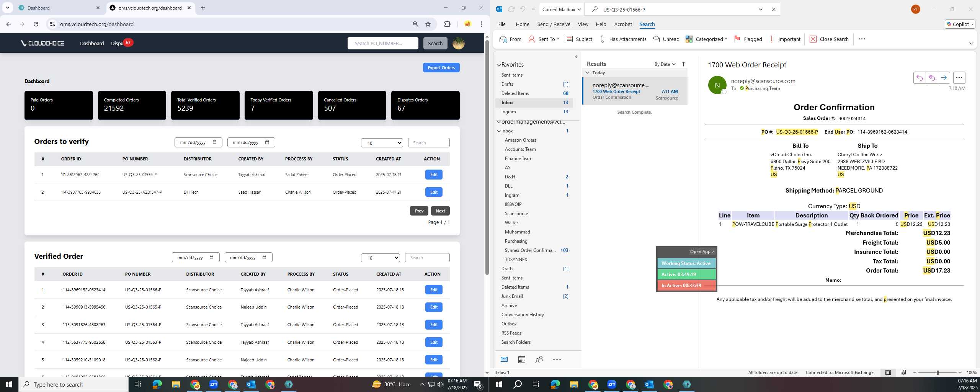
Task: Click the Outlook Undo icon
Action: [523, 9]
